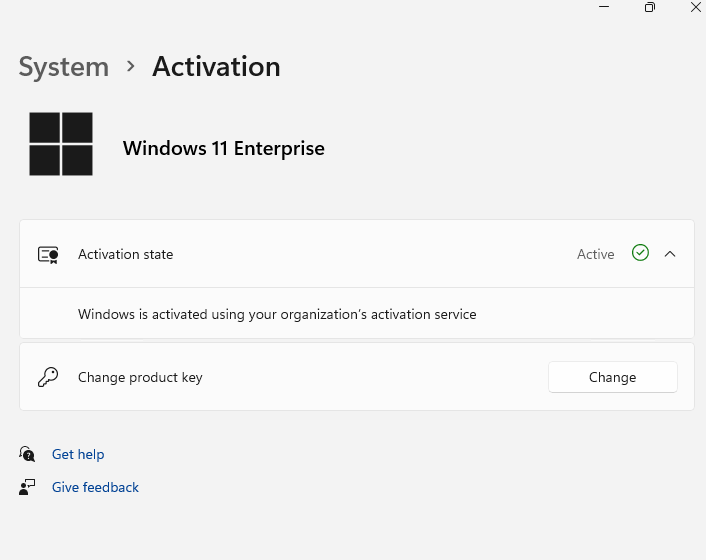Click the Get help headset icon
The height and width of the screenshot is (560, 706).
[x=28, y=454]
